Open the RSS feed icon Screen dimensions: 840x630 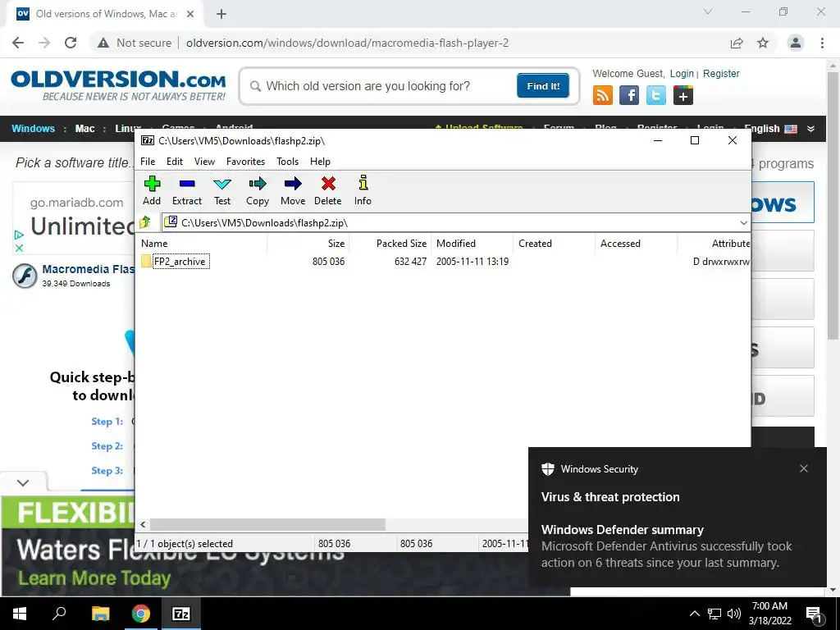(x=603, y=95)
